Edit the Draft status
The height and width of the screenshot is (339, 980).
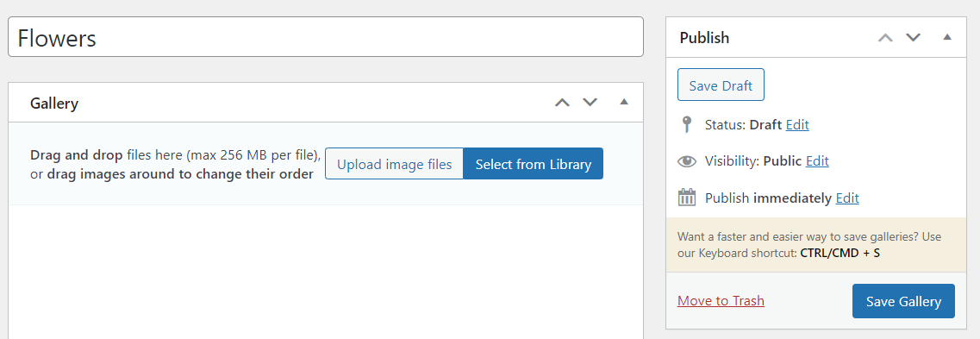point(797,124)
